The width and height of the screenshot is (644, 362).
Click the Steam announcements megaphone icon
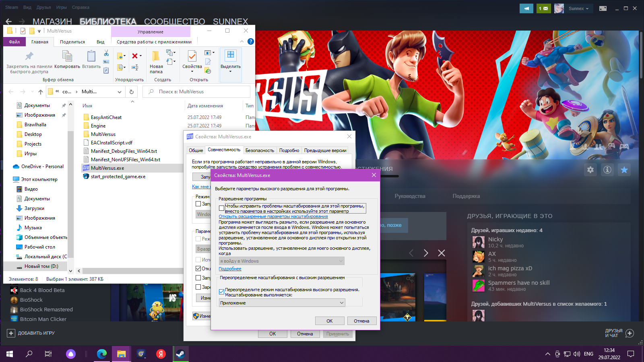click(x=526, y=8)
